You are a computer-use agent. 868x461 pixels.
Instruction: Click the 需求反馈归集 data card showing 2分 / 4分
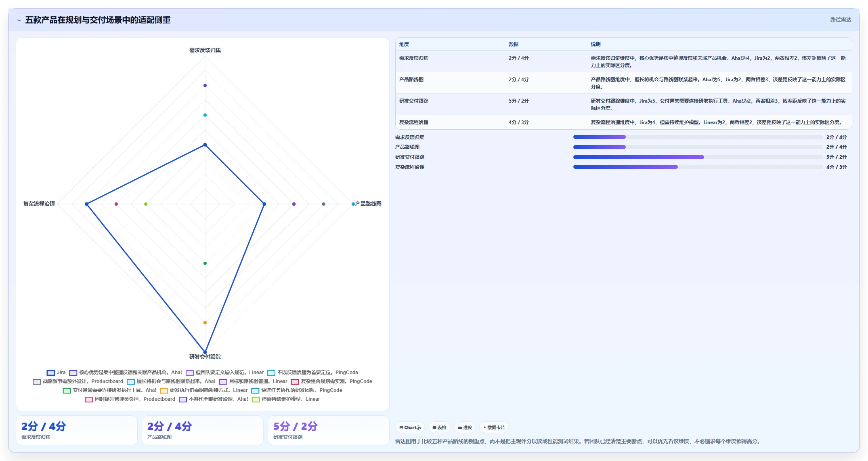77,430
